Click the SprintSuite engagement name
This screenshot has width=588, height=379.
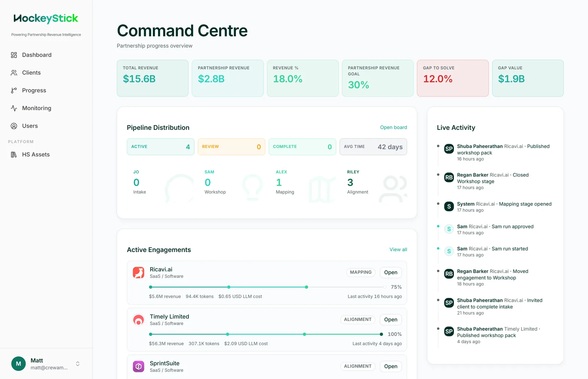coord(165,363)
